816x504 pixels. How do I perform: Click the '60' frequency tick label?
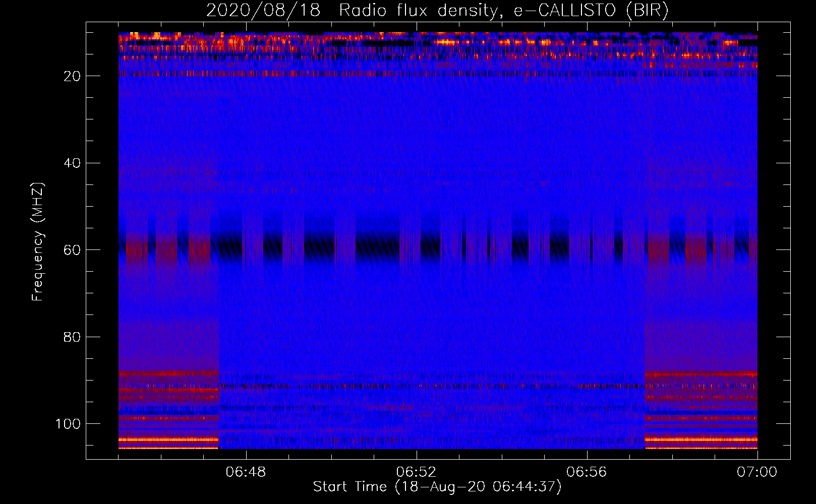tap(73, 250)
